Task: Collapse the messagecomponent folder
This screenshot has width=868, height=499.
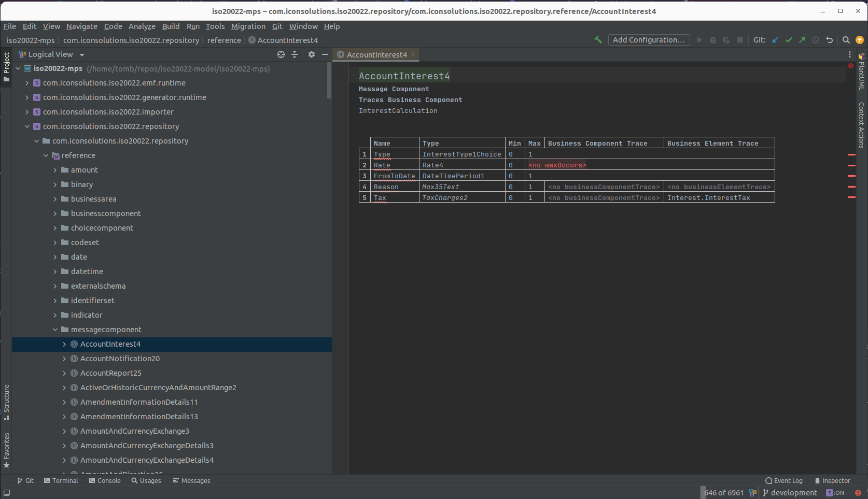Action: point(55,330)
